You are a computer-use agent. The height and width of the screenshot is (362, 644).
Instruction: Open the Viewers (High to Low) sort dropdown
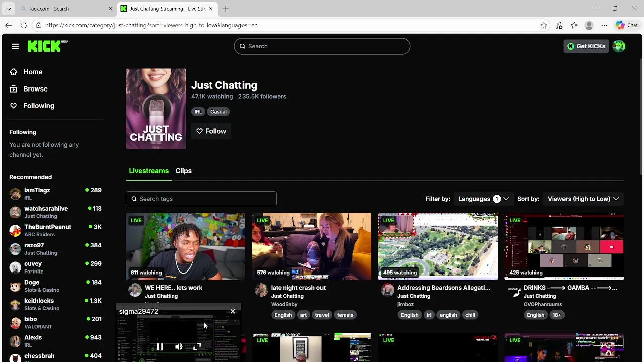pos(583,199)
